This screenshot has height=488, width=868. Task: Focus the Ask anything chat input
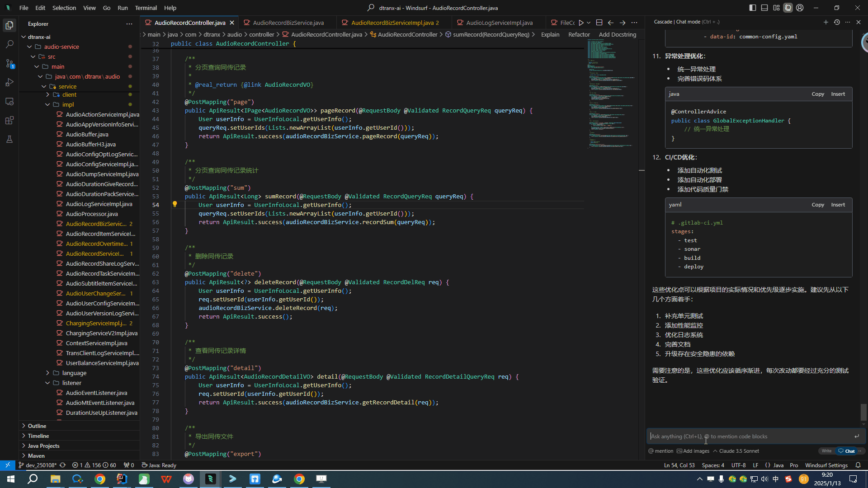pos(750,436)
